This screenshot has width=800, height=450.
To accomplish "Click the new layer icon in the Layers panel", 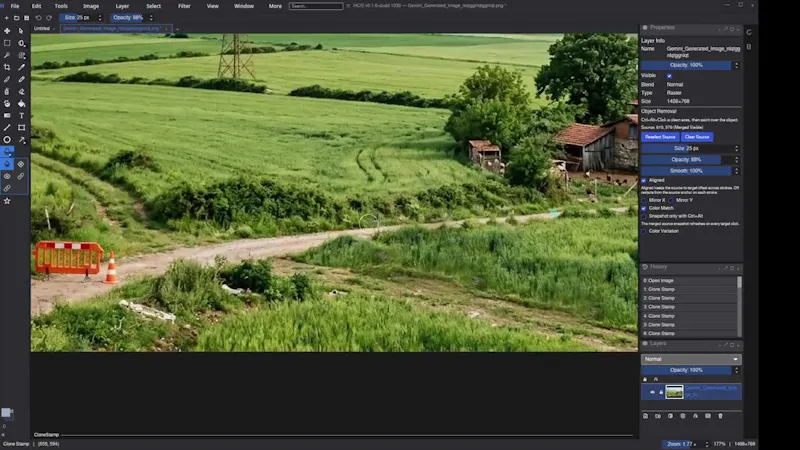I will (x=645, y=416).
